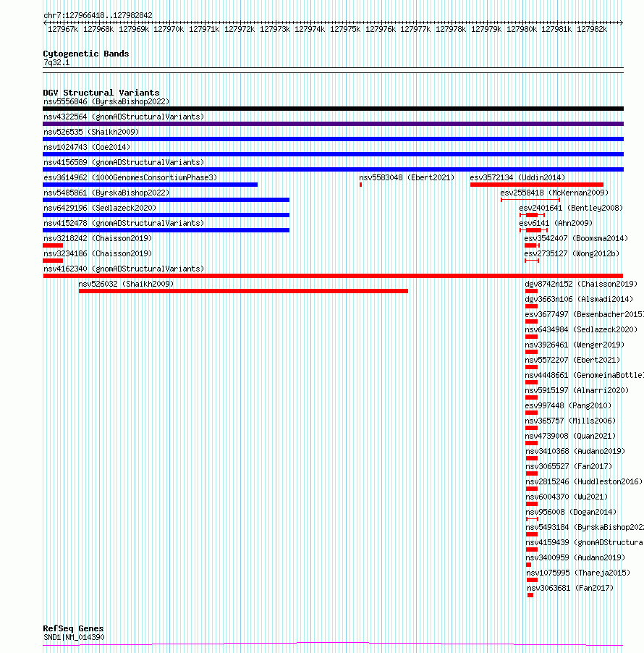Click nsv3410368 (Audano2019) label
The image size is (644, 653).
point(575,452)
